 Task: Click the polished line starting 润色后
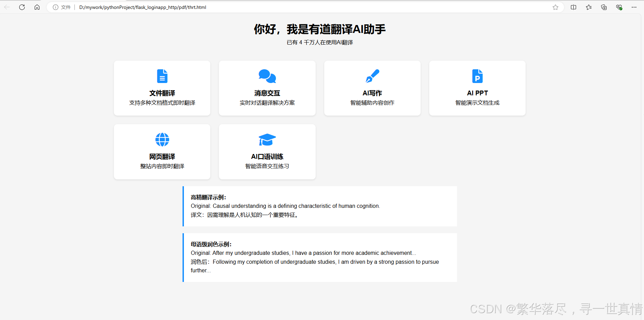coord(315,266)
